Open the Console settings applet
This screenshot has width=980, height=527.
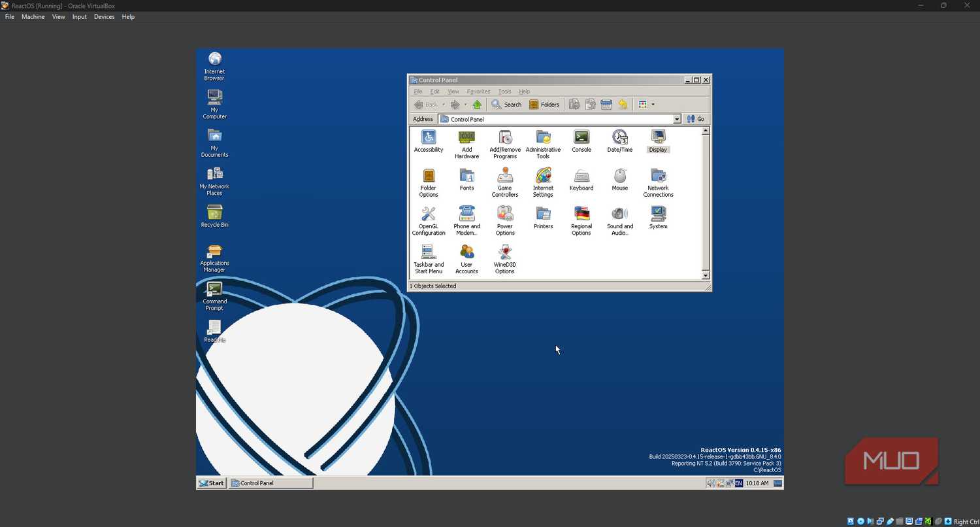(581, 141)
